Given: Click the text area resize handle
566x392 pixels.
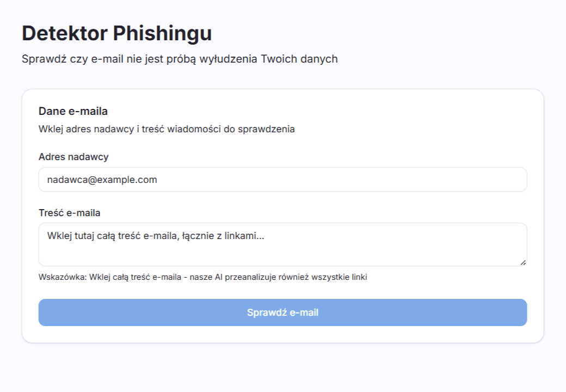Looking at the screenshot, I should tap(523, 262).
